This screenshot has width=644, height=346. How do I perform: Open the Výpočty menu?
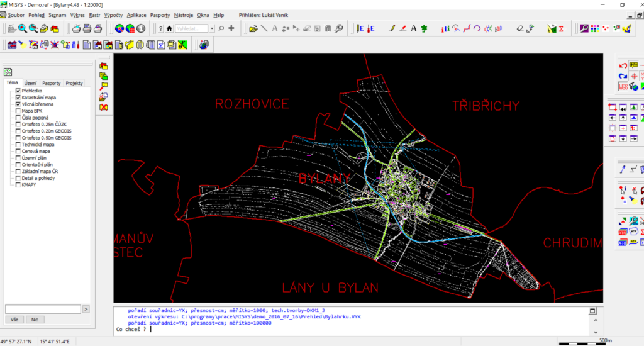[114, 14]
